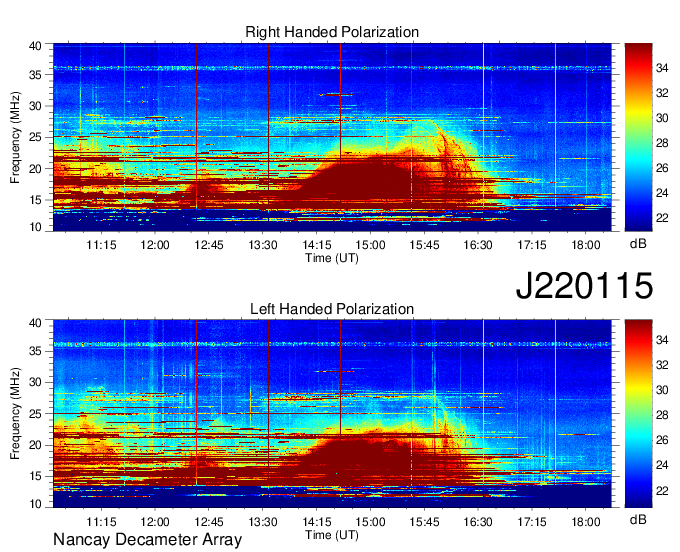Click the 13:30 time tick of Left Handed plot
Image resolution: width=680 pixels, height=552 pixels.
point(263,522)
